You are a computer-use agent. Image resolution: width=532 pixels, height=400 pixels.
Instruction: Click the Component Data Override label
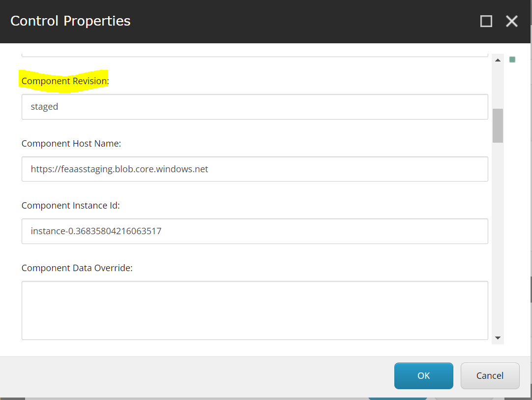pos(77,268)
